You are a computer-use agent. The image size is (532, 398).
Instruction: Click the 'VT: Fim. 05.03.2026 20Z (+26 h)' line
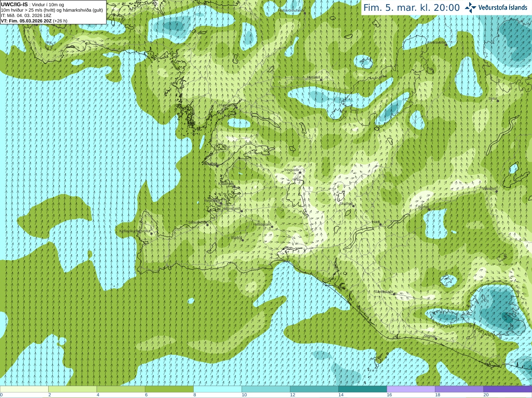coord(34,21)
